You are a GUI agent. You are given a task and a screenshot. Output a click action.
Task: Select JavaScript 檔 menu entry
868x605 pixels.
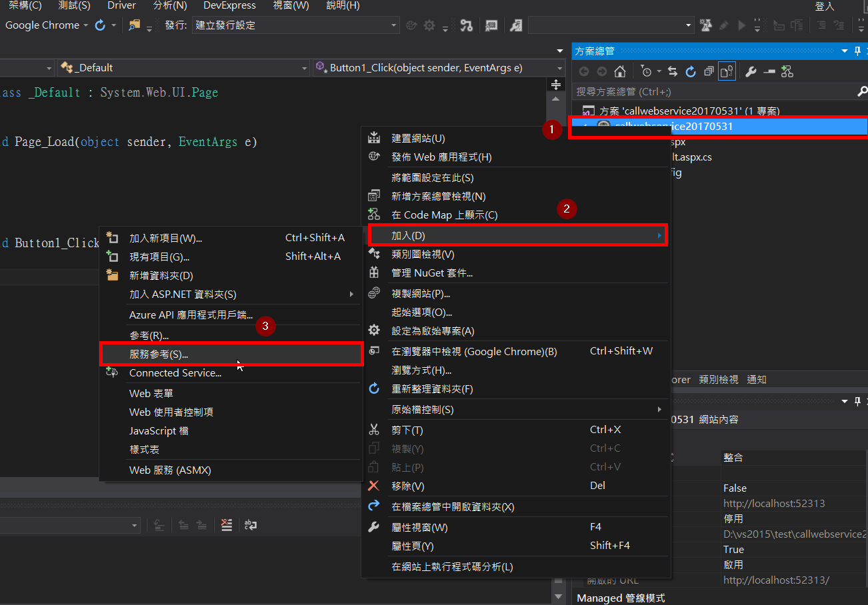(231, 431)
